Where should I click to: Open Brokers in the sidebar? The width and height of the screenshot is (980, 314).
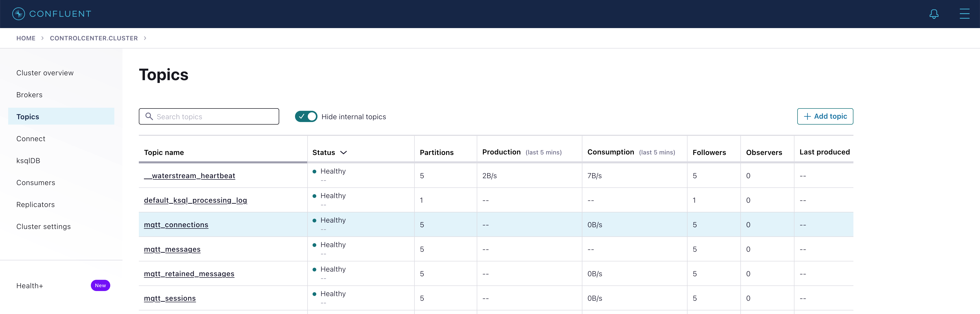29,95
